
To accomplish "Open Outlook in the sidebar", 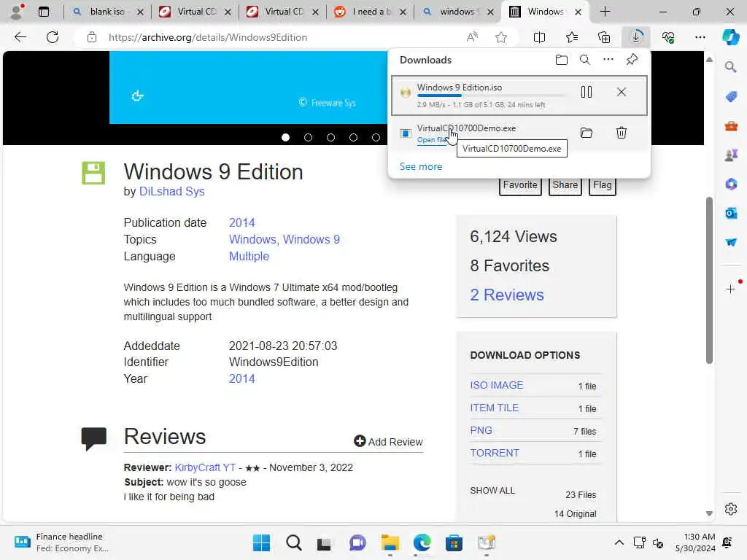I will tap(731, 213).
